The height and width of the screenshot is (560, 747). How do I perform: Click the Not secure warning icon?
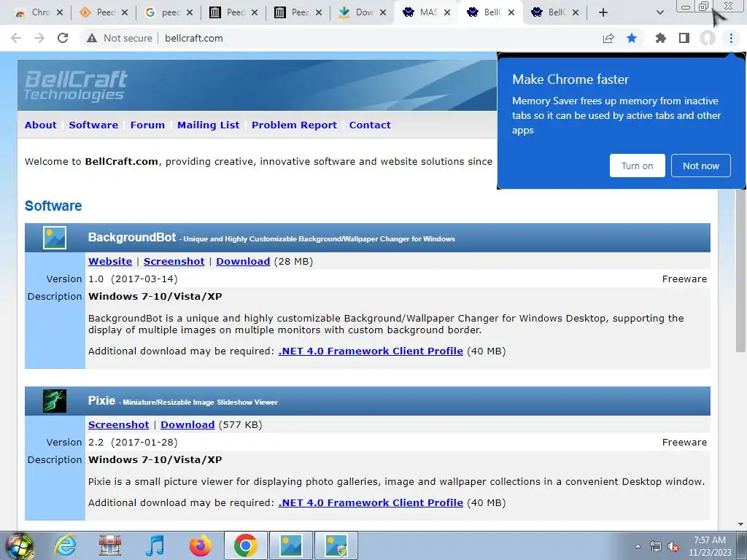pyautogui.click(x=92, y=38)
